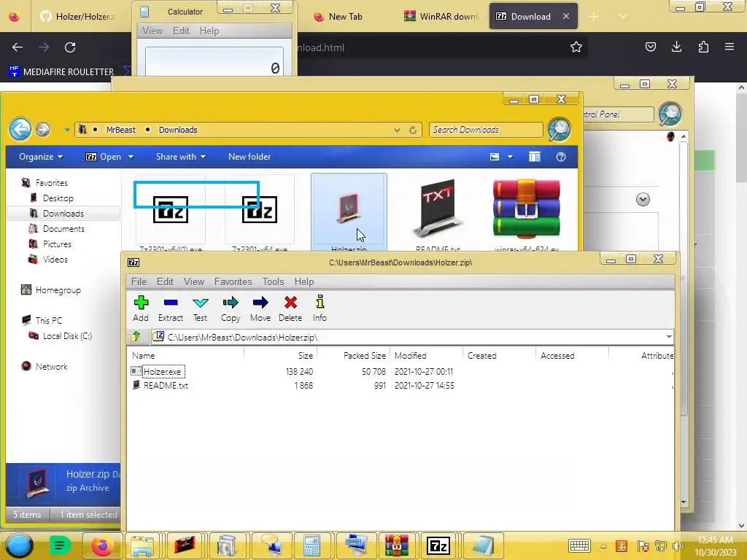The height and width of the screenshot is (560, 747).
Task: Open Firefox from the taskbar
Action: click(102, 545)
